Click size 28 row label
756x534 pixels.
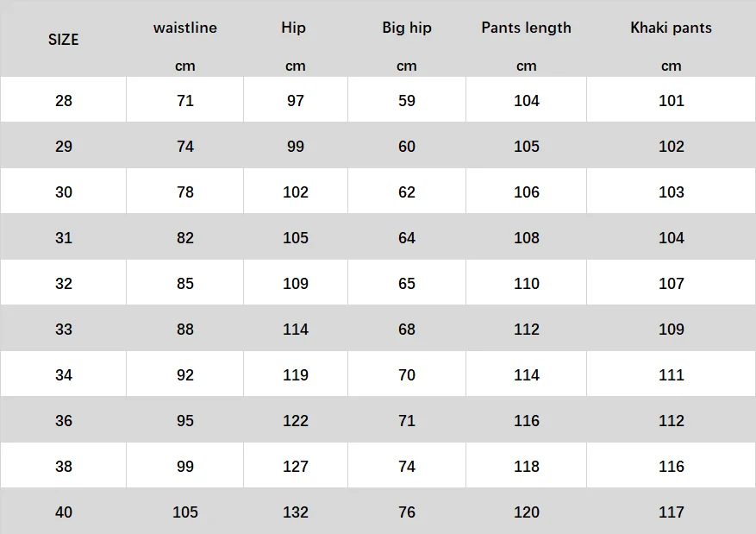63,100
